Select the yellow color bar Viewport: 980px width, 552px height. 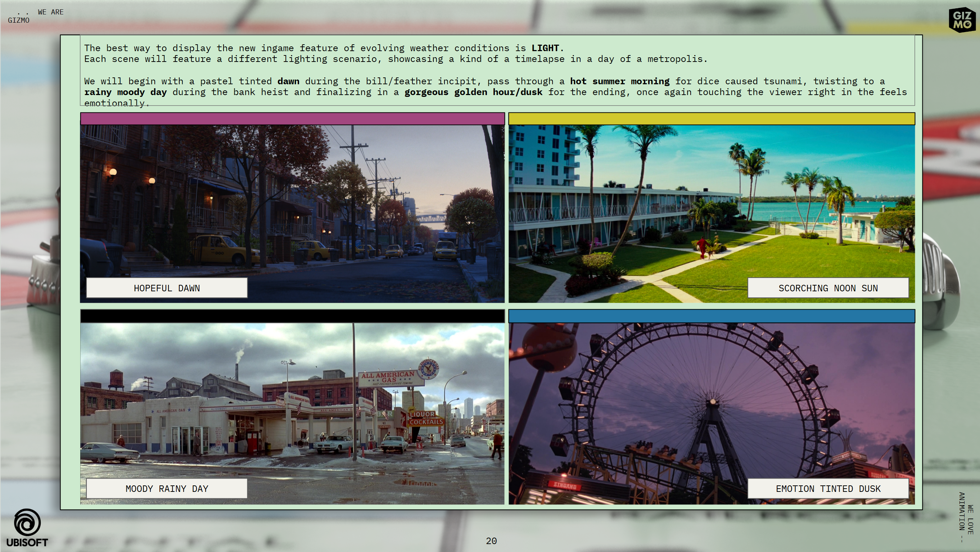point(712,119)
